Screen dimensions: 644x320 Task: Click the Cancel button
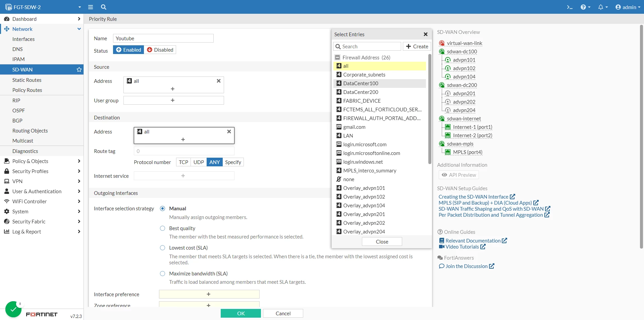(283, 313)
